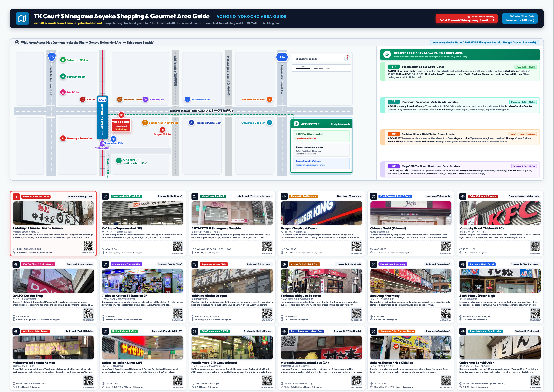Click the Aomono-yokocho Sta. to AEON STYLE route pill
Screen dimensions: 554x392
(484, 42)
